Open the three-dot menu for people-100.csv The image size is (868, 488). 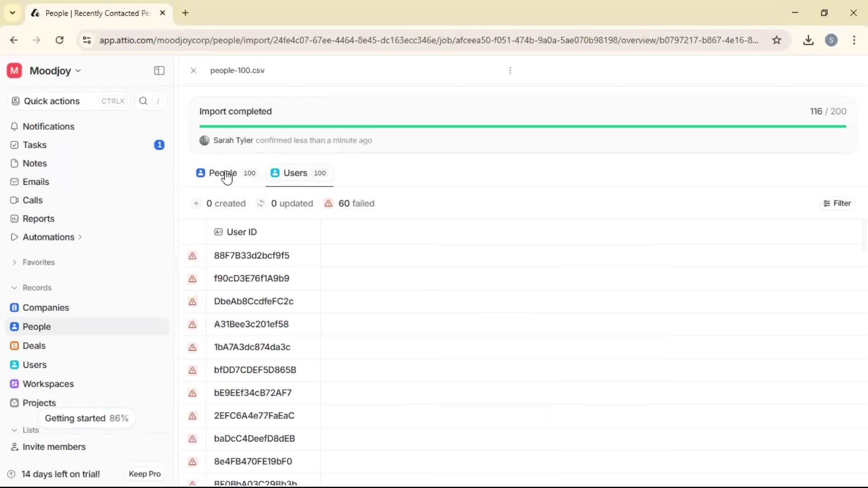pos(510,70)
